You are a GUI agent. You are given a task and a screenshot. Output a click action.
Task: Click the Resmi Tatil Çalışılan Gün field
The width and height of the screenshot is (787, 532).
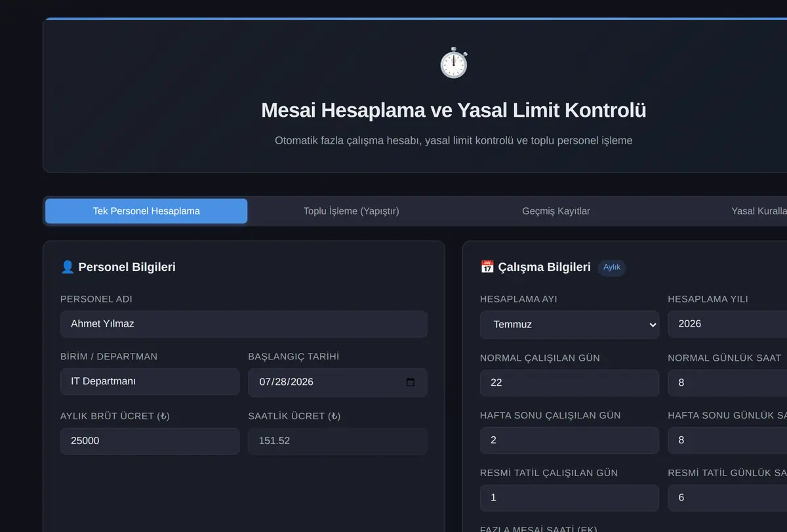pos(569,498)
